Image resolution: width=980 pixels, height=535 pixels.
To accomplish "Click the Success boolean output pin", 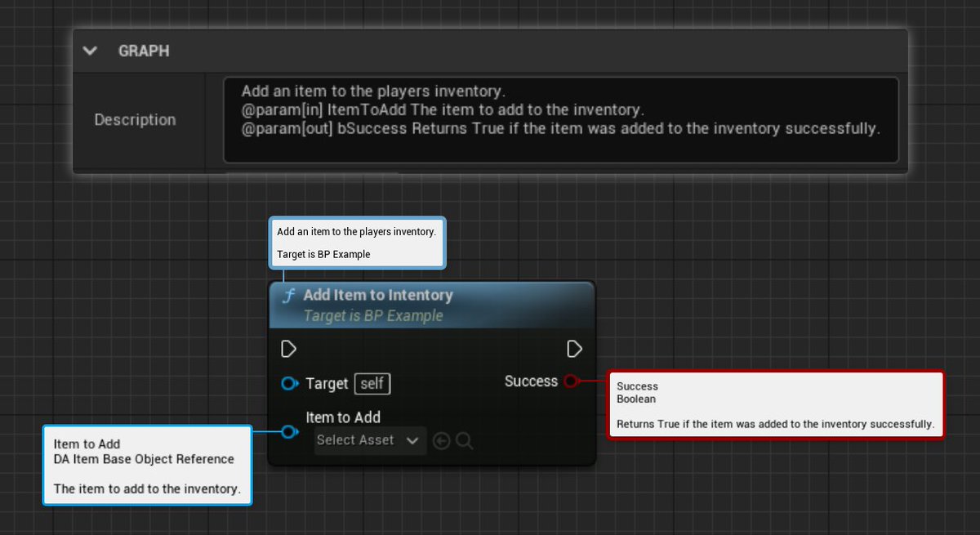I will tap(571, 381).
